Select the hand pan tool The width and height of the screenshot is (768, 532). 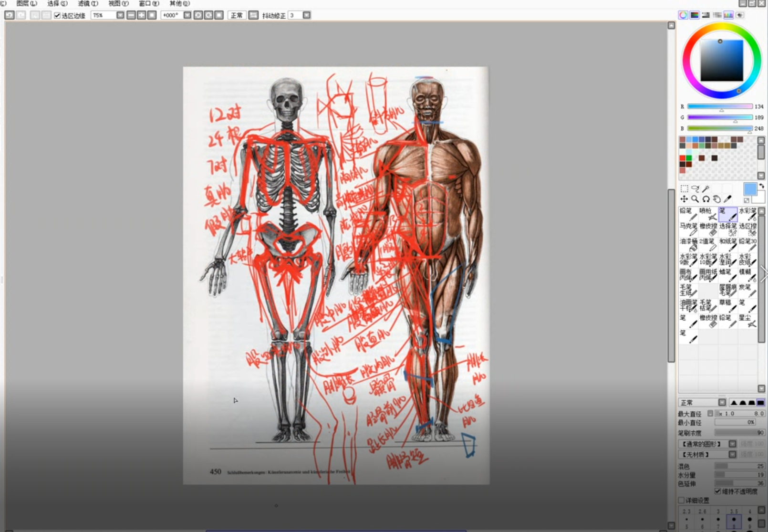click(716, 199)
